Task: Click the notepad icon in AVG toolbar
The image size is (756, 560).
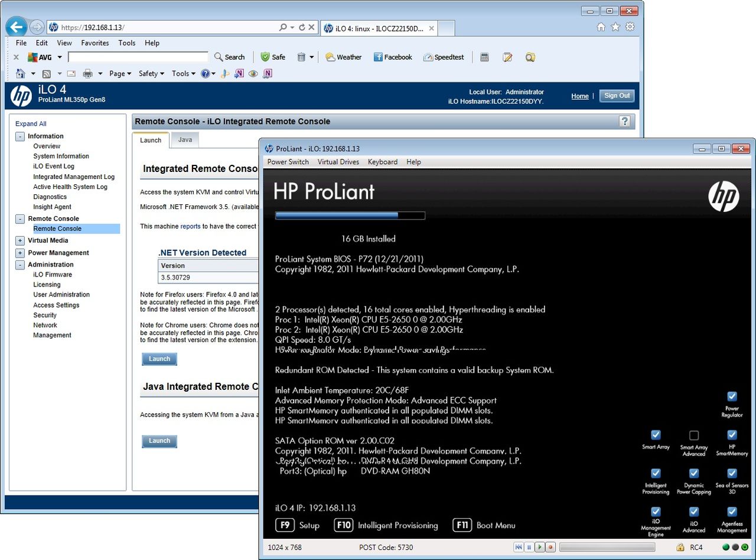Action: pos(507,57)
